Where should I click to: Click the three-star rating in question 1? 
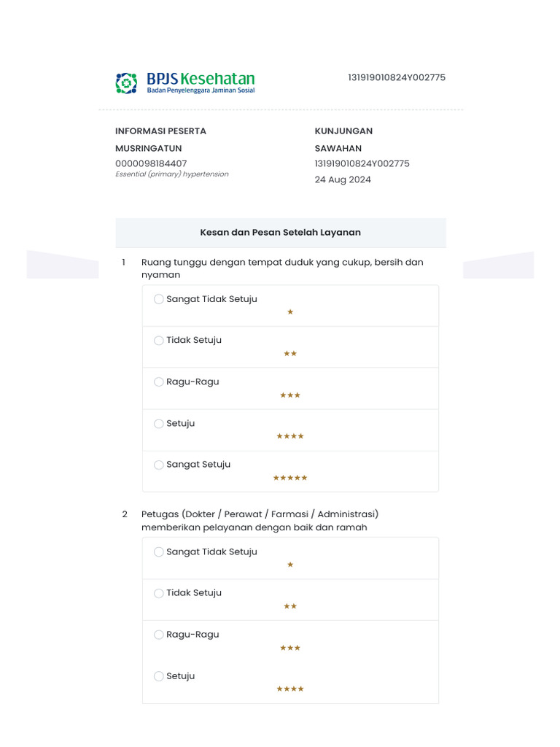[290, 395]
